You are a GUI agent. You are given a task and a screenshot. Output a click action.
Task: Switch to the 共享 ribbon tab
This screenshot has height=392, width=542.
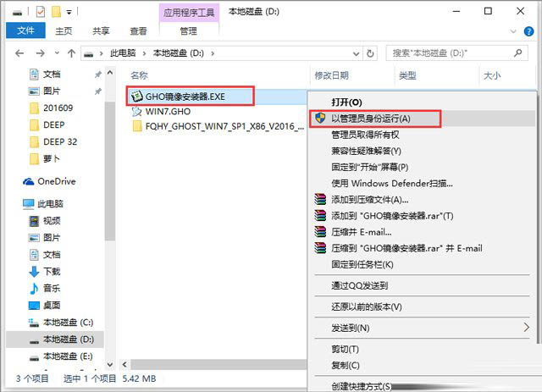[101, 31]
